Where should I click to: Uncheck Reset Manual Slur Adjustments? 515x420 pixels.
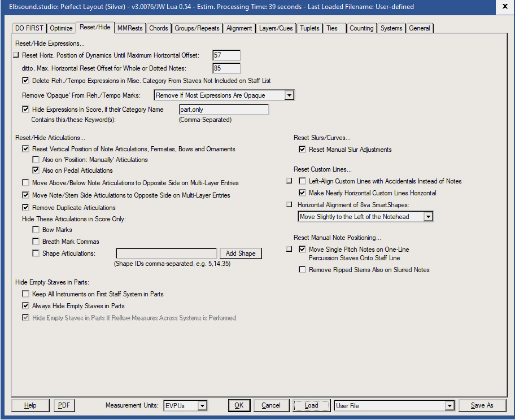pos(302,149)
